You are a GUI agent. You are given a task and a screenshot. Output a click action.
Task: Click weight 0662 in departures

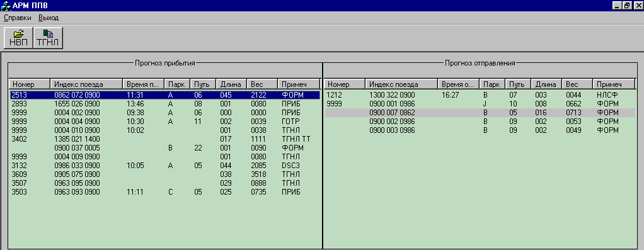pos(574,104)
